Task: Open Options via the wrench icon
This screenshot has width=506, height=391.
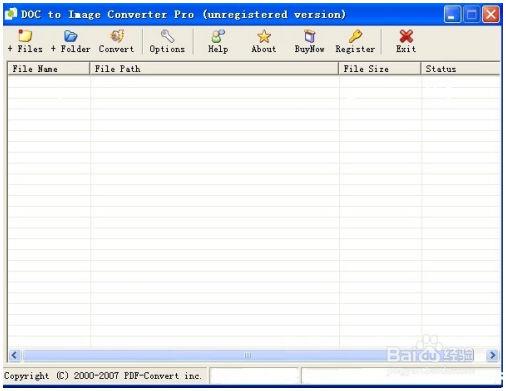Action: coord(167,36)
